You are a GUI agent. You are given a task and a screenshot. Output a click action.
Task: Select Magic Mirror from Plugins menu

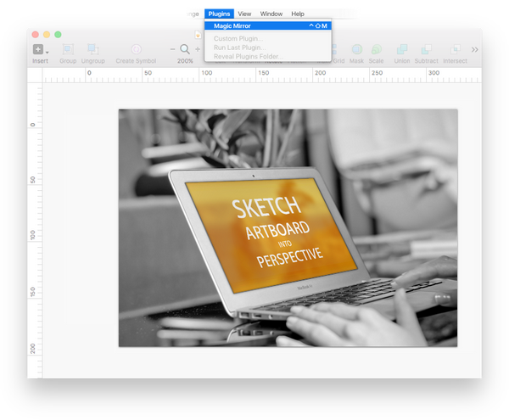(268, 25)
